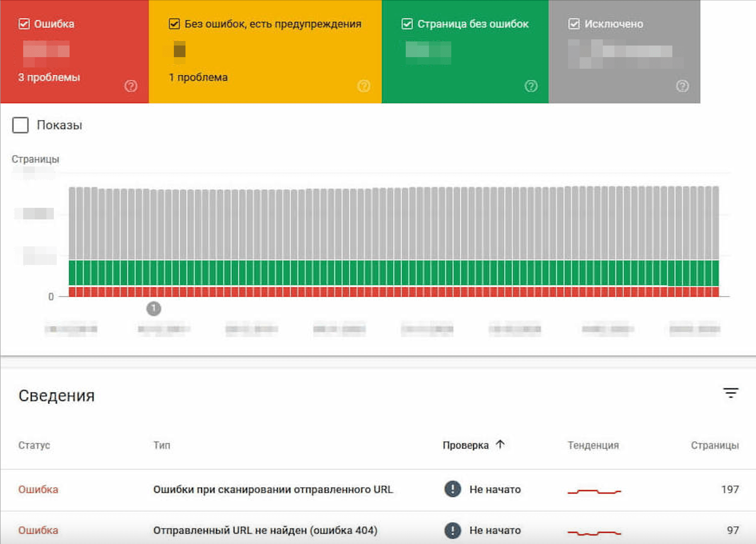Click exclamation icon in 404 error row
Screen dimensions: 756x544
[453, 530]
